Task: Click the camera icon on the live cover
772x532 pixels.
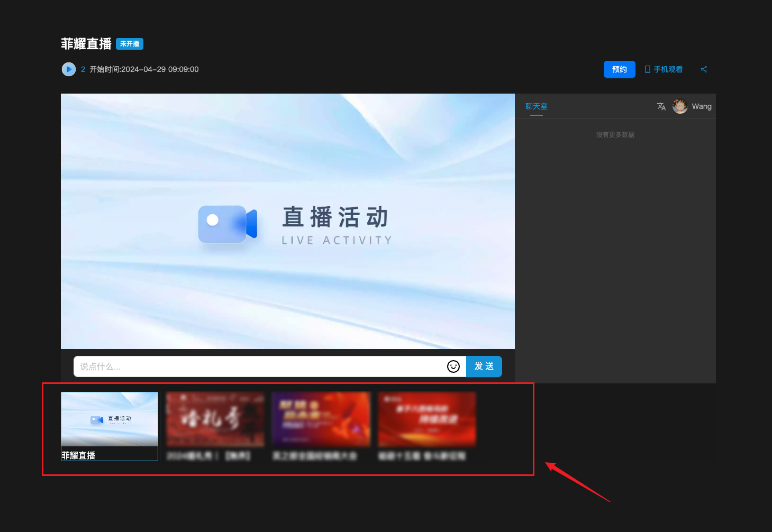Action: point(228,224)
